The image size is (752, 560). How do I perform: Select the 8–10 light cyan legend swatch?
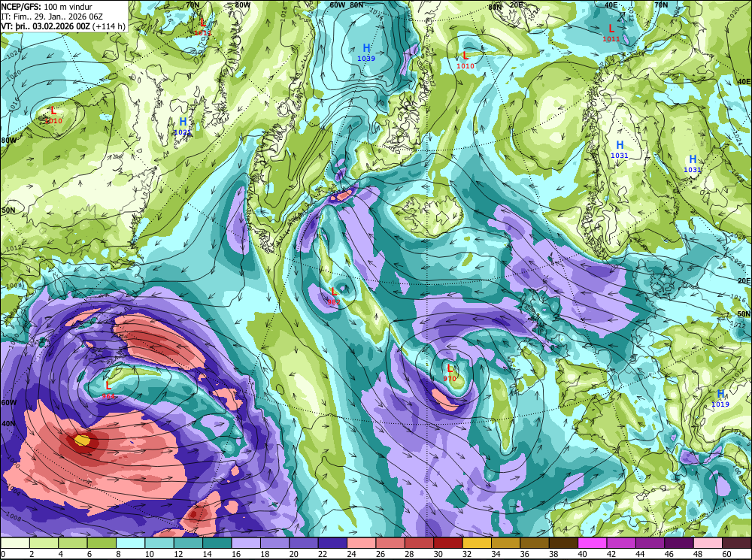point(130,543)
